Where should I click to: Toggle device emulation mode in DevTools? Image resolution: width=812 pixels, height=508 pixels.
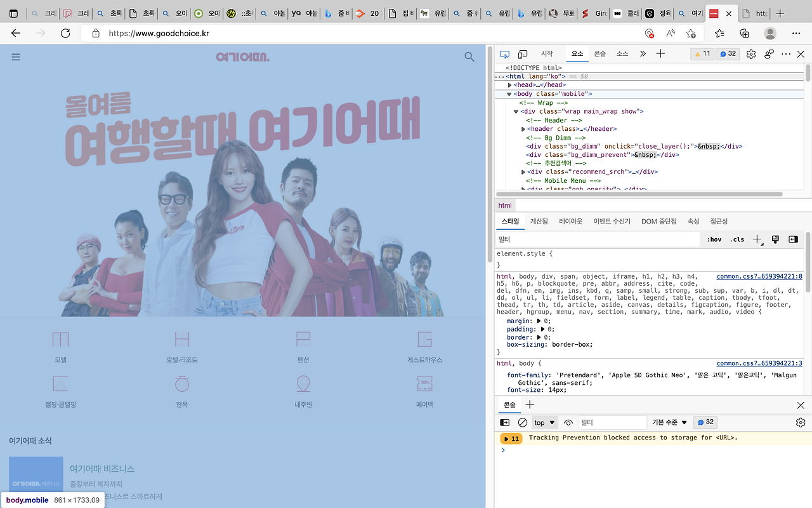click(523, 54)
